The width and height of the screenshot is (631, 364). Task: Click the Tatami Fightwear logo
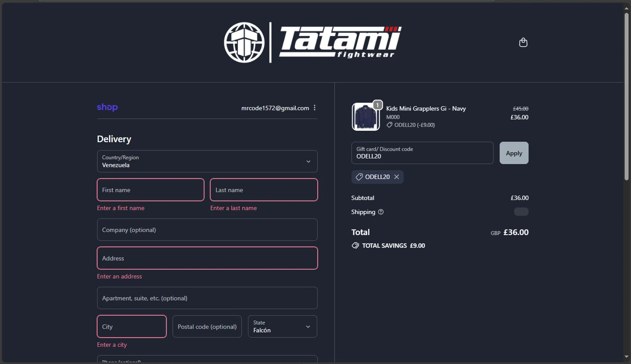pyautogui.click(x=313, y=42)
